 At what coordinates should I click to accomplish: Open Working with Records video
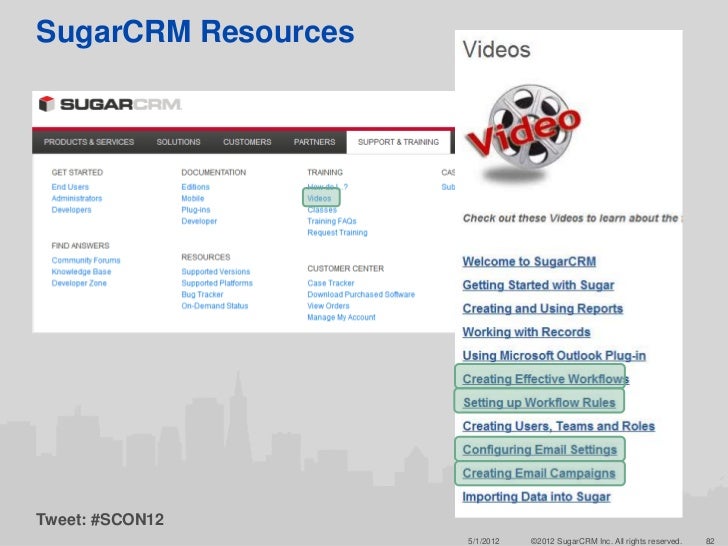tap(526, 332)
